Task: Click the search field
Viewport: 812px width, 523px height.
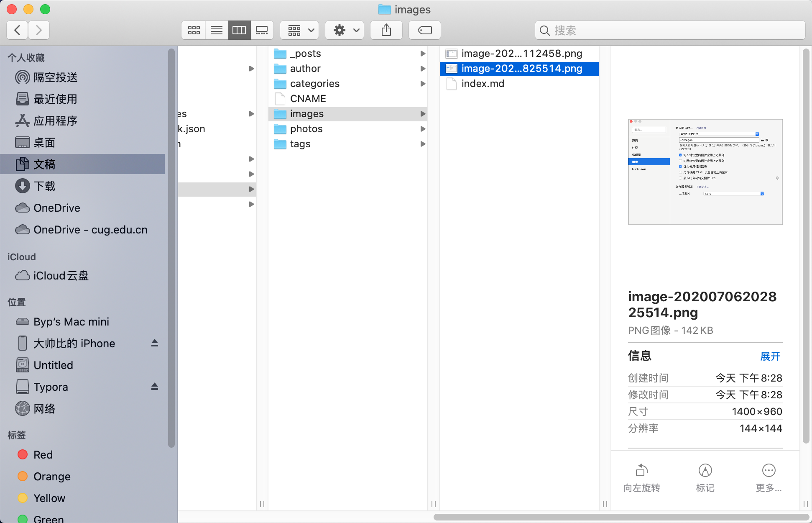Action: point(669,30)
